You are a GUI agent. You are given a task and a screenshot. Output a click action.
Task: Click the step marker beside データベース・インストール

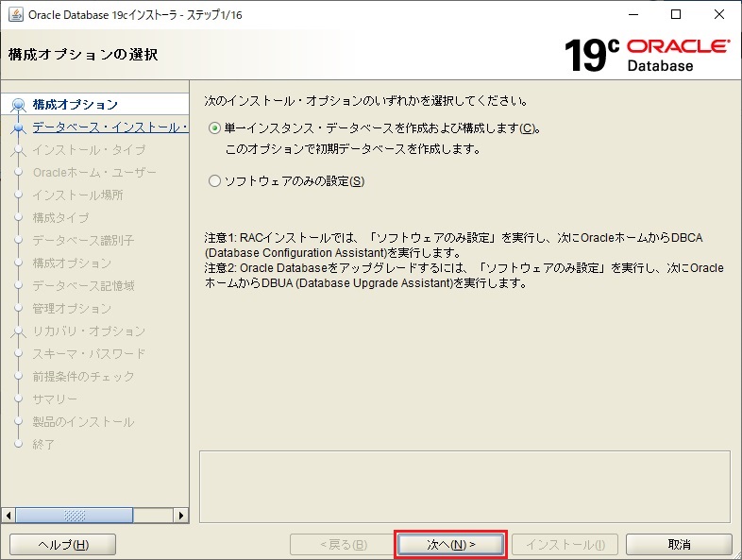19,127
